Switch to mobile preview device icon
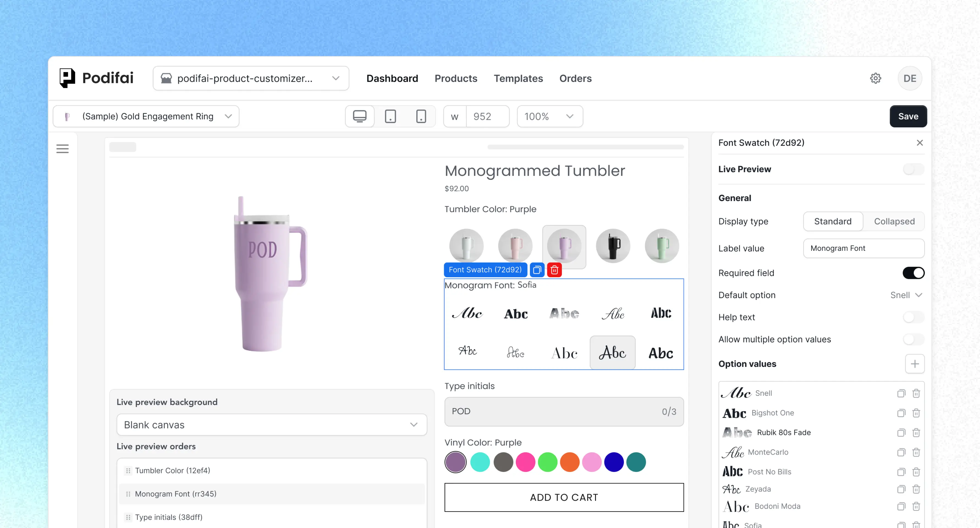Image resolution: width=980 pixels, height=528 pixels. tap(421, 116)
